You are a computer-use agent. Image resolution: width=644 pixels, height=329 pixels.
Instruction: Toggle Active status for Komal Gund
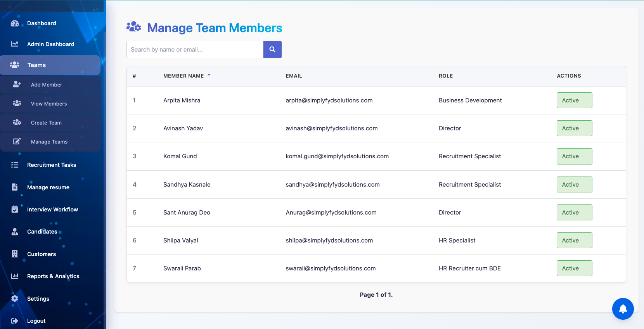pos(574,156)
